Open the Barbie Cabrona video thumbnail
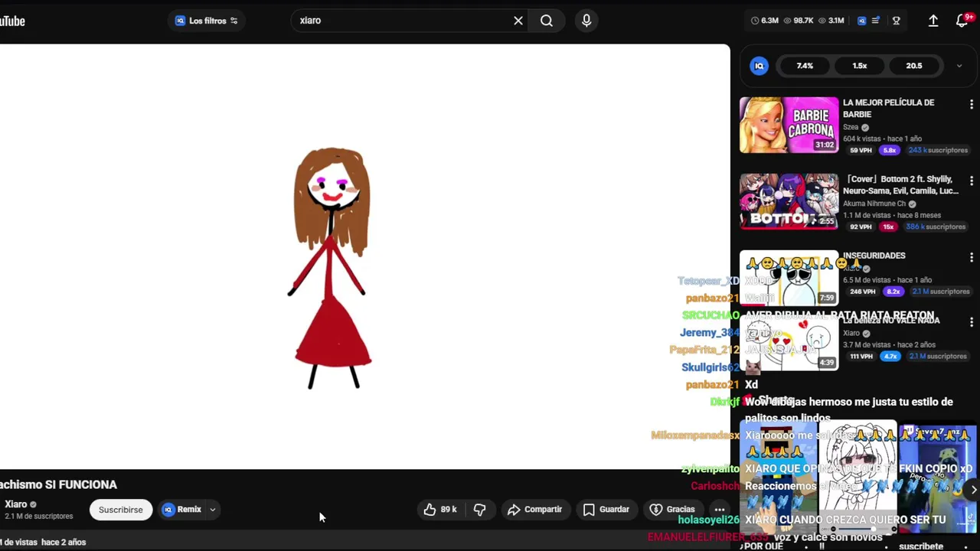 pos(789,125)
